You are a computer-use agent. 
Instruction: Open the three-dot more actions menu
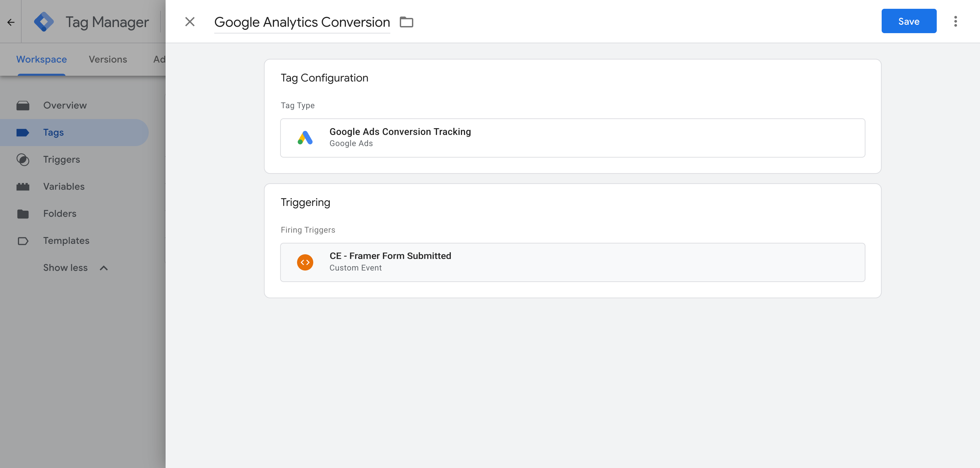[x=955, y=21]
